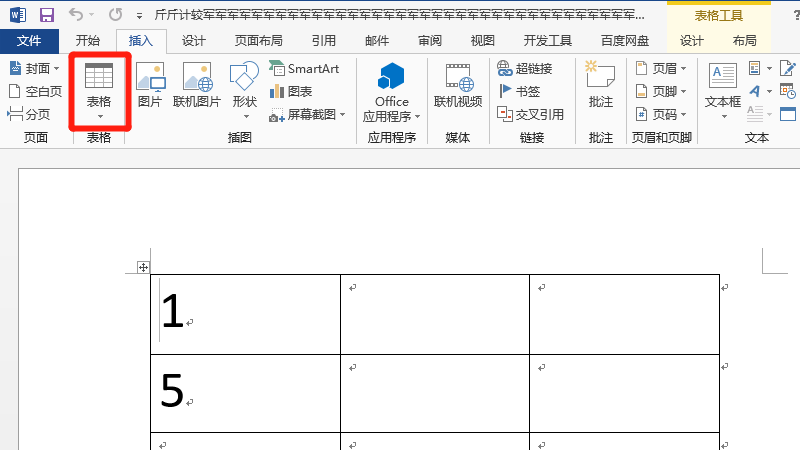Expand the Header (页眉) dropdown

tap(658, 68)
